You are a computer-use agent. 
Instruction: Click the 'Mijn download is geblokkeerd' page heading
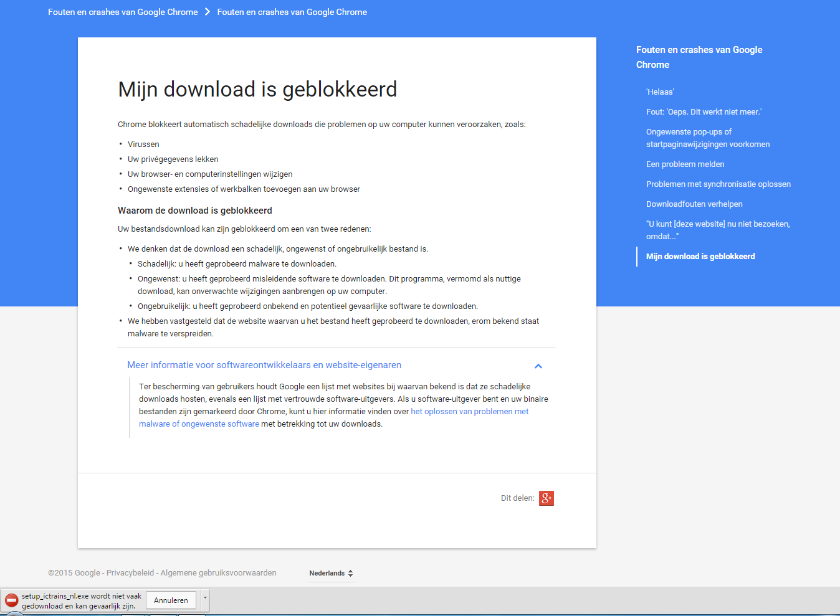tap(257, 90)
